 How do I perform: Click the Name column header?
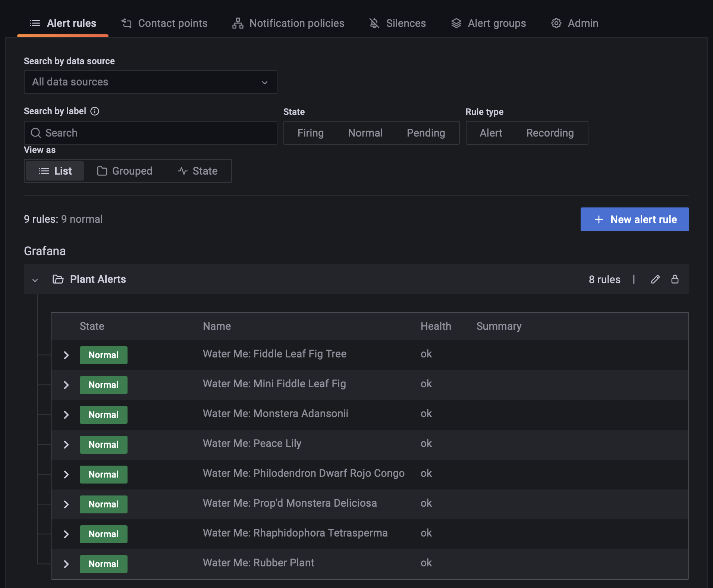pyautogui.click(x=217, y=326)
